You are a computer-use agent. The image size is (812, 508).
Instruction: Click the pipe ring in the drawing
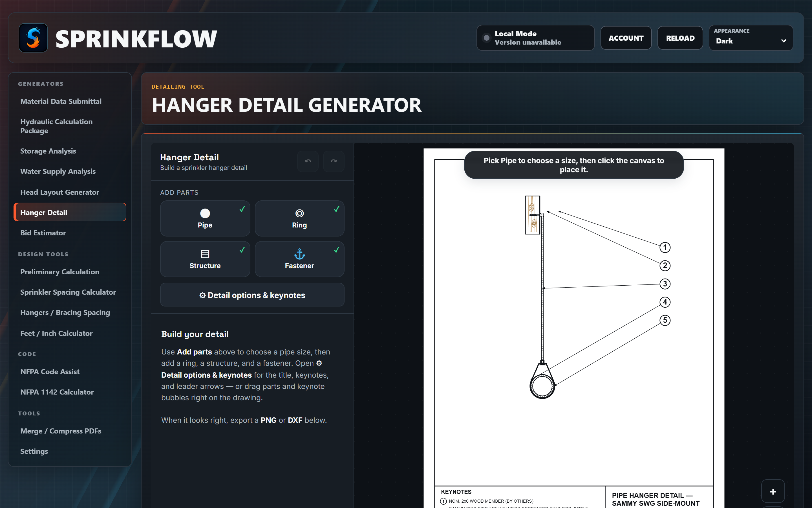tap(542, 386)
